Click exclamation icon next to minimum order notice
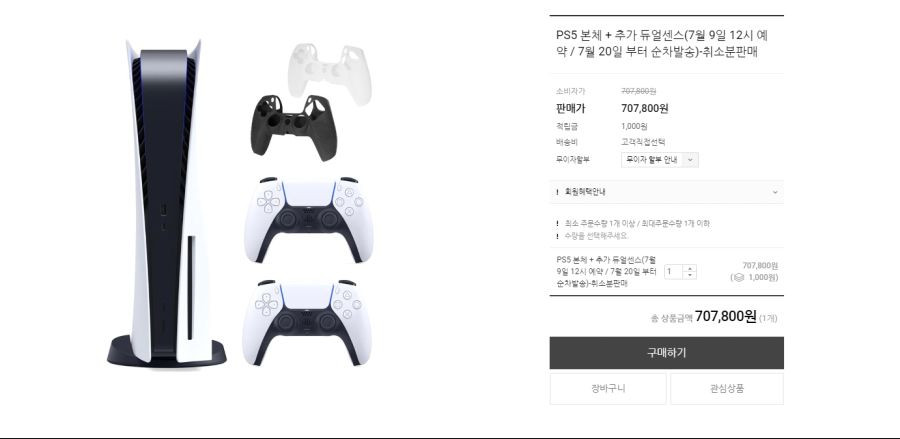900x439 pixels. [557, 223]
